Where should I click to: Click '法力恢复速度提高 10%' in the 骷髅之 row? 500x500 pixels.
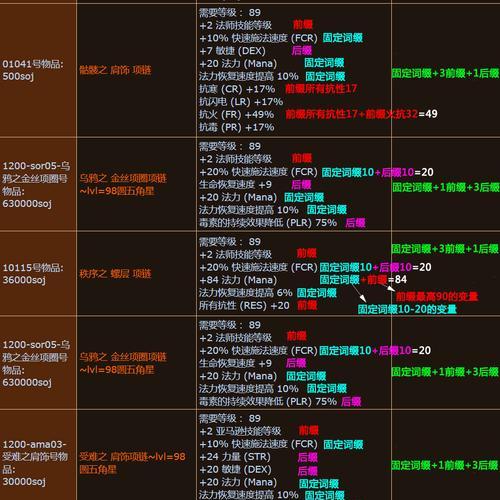(x=249, y=76)
